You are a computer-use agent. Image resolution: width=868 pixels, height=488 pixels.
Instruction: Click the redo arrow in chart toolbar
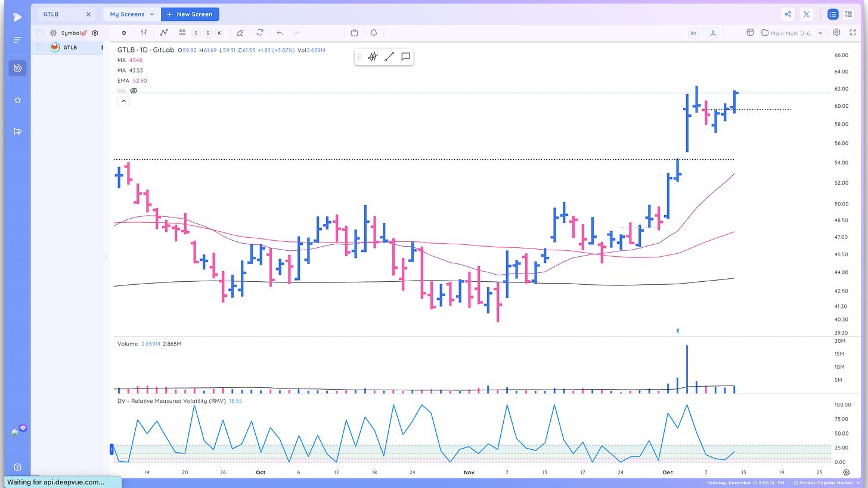(x=296, y=33)
